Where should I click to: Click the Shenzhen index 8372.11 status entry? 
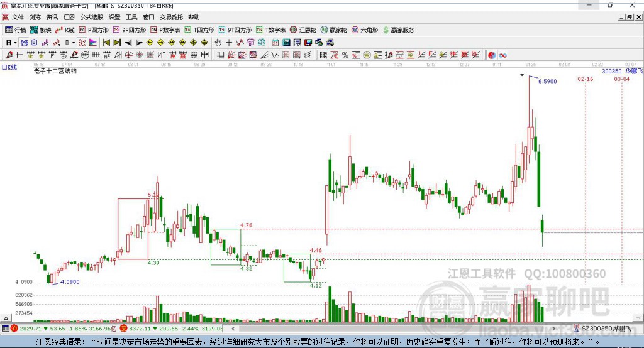click(x=172, y=329)
